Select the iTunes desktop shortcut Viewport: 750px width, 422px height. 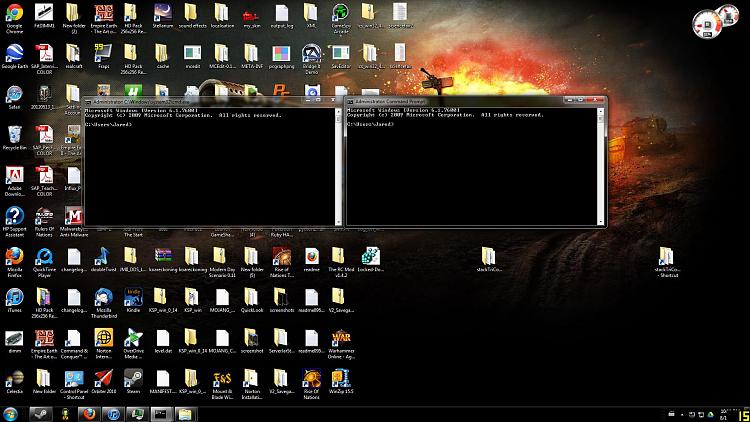tap(14, 300)
